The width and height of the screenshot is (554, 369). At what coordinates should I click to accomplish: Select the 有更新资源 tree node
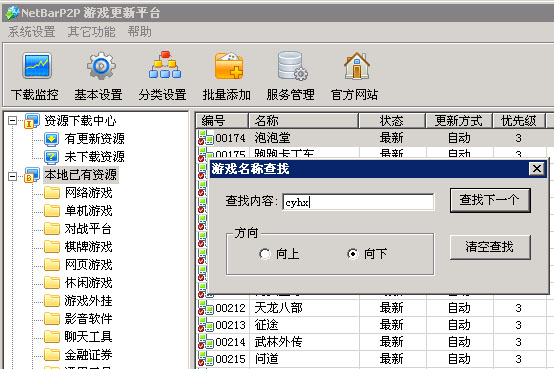coord(94,139)
